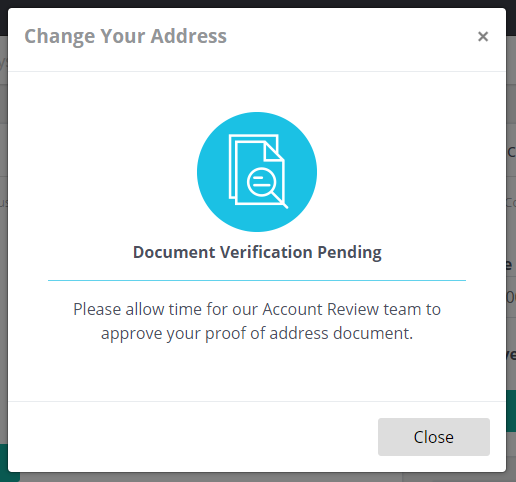Click the magnifying glass within document icon

point(267,188)
